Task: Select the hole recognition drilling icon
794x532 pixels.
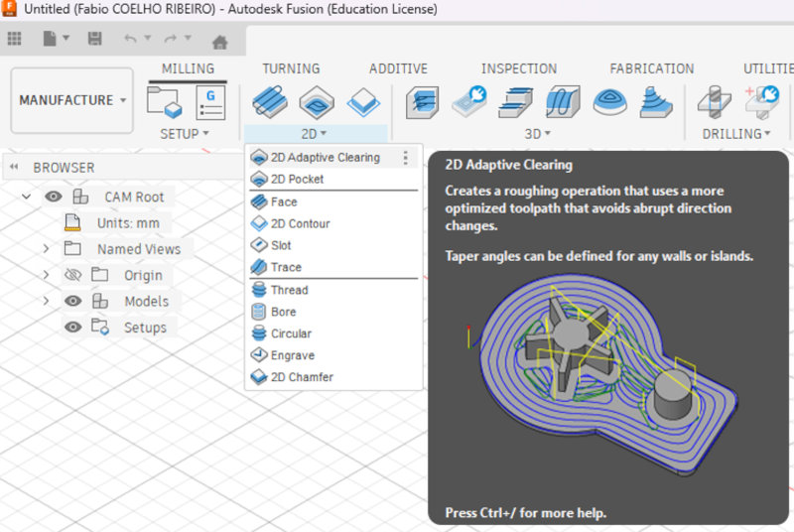Action: (761, 102)
